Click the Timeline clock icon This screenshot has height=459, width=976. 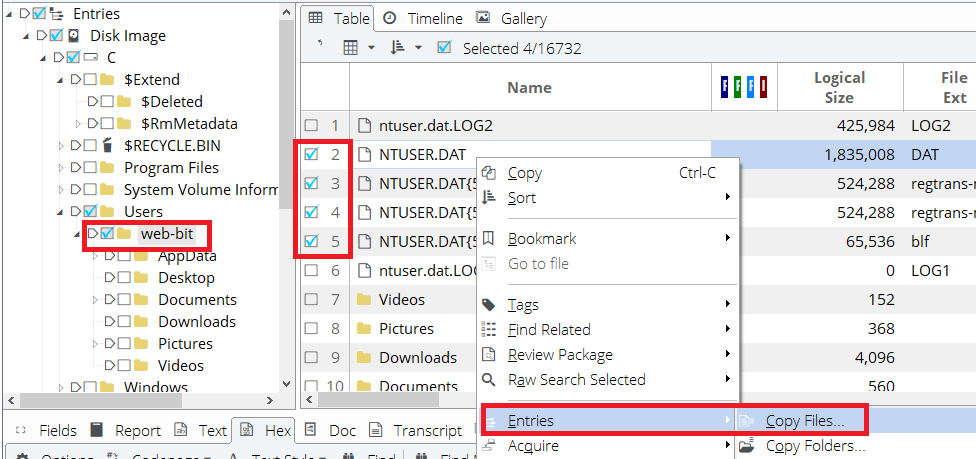[389, 19]
